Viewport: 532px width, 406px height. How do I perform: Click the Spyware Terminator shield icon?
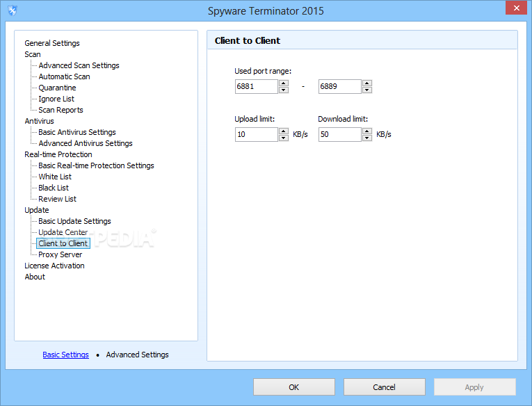[13, 10]
